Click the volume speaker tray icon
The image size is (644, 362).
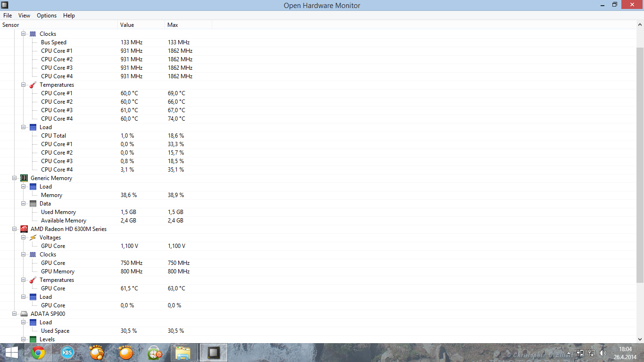pyautogui.click(x=603, y=353)
